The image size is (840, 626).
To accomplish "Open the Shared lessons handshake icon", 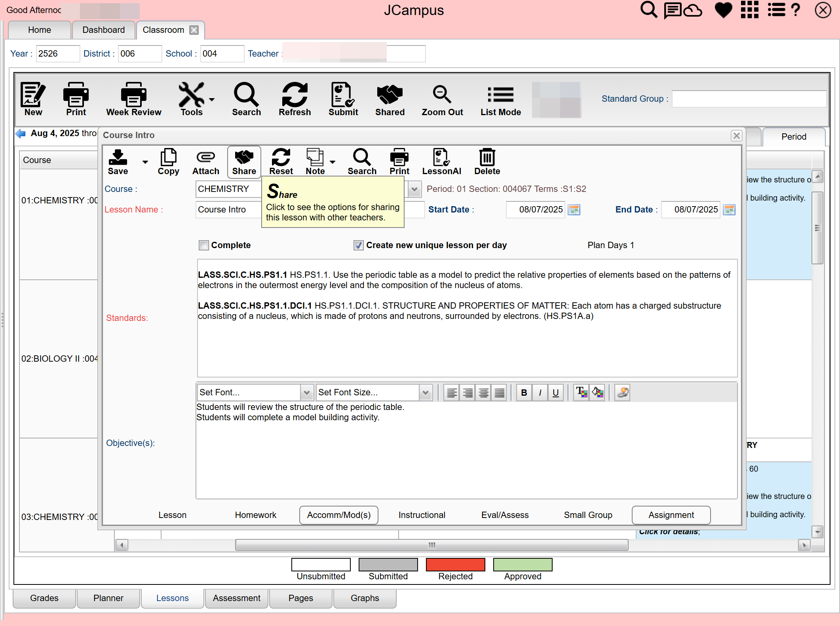I will 390,99.
